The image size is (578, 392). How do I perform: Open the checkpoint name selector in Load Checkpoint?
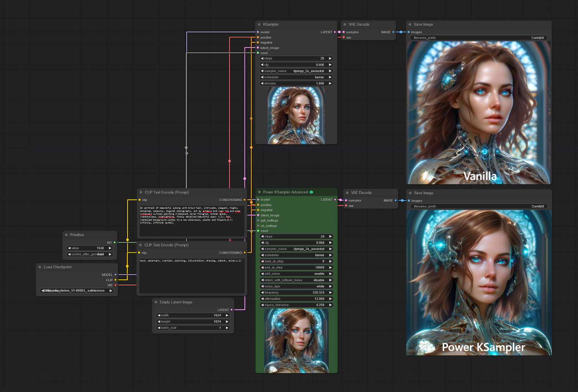click(x=76, y=291)
